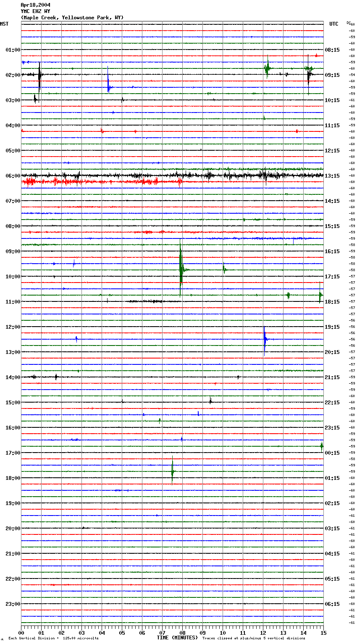The height and width of the screenshot is (644, 357).
Task: Click the "13:15" UTC time label
Action: (332, 175)
